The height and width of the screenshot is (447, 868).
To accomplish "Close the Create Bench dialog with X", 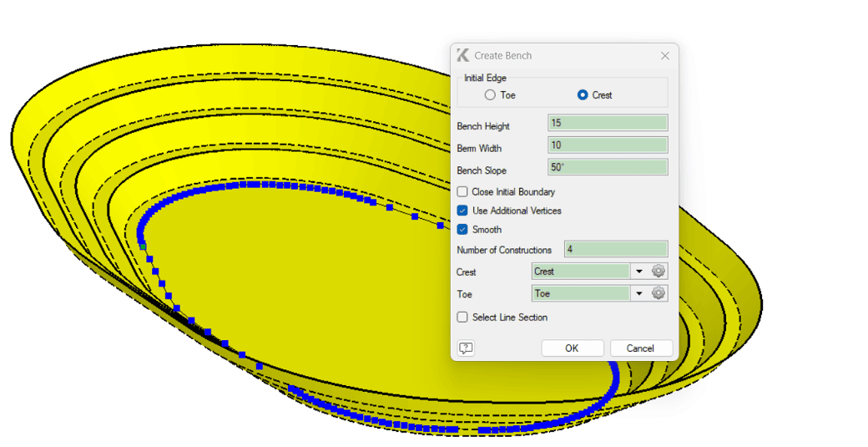I will pyautogui.click(x=664, y=56).
